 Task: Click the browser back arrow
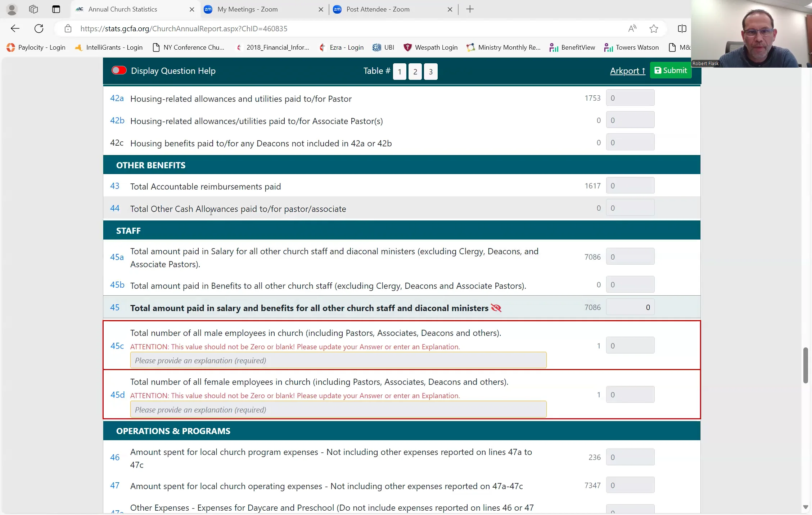pos(15,28)
